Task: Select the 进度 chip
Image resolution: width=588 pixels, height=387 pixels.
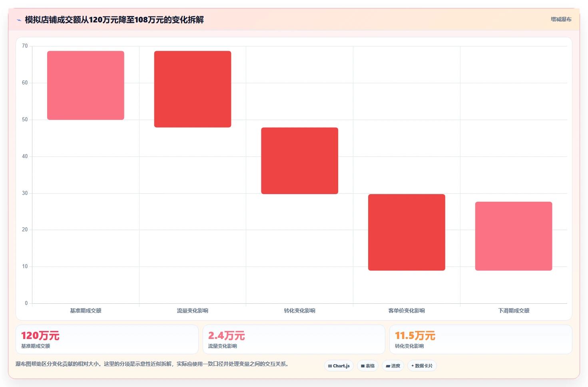Action: (393, 366)
